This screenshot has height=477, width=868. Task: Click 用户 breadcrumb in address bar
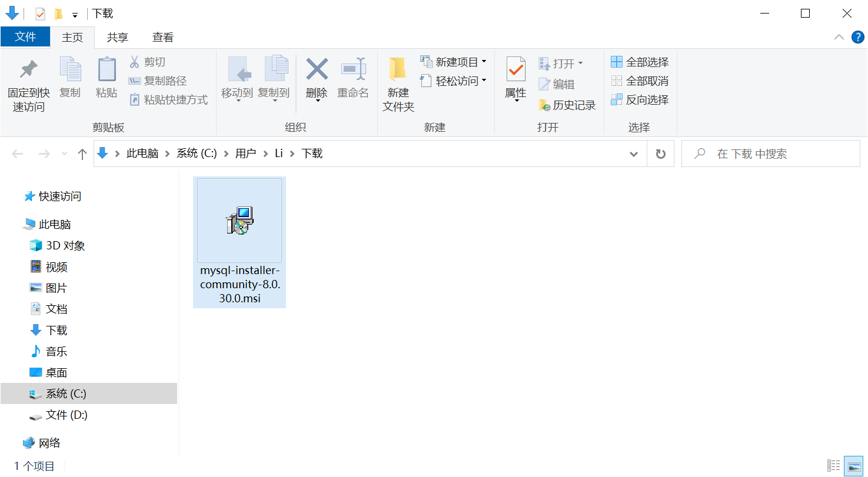[246, 154]
